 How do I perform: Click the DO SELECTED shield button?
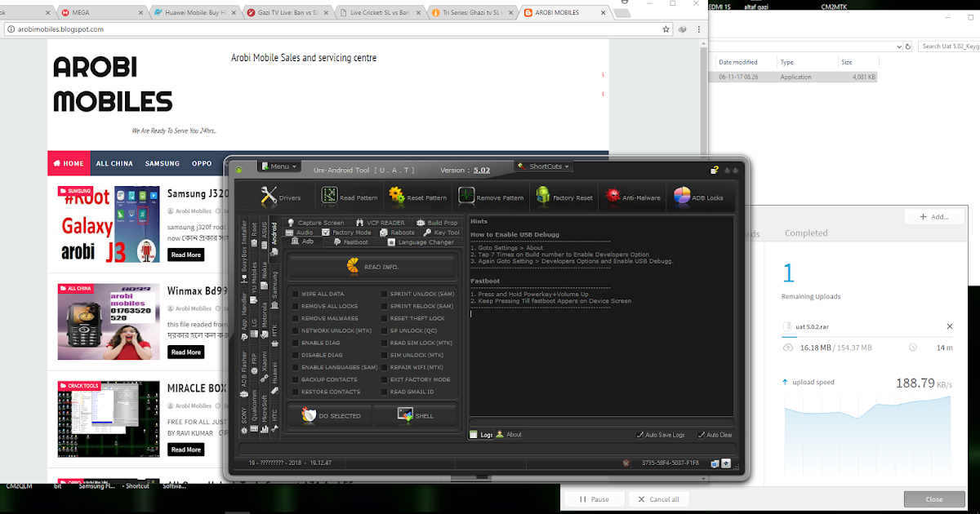[331, 415]
